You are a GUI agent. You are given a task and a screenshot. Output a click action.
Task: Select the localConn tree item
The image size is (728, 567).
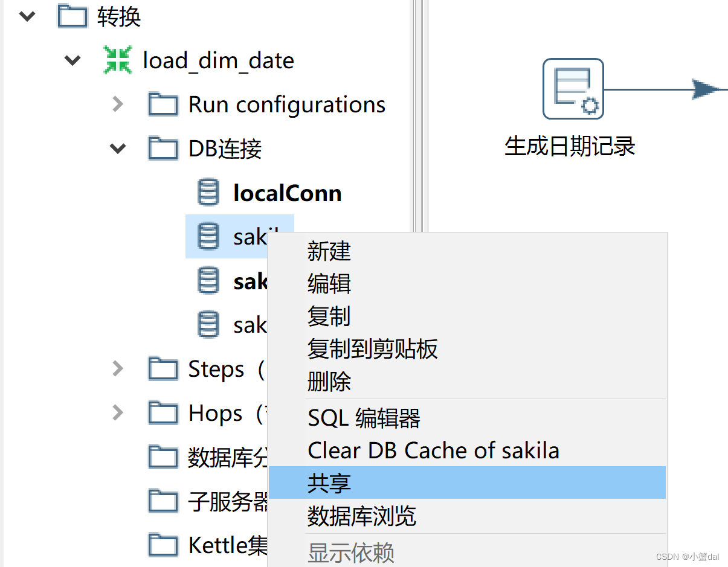pyautogui.click(x=288, y=192)
